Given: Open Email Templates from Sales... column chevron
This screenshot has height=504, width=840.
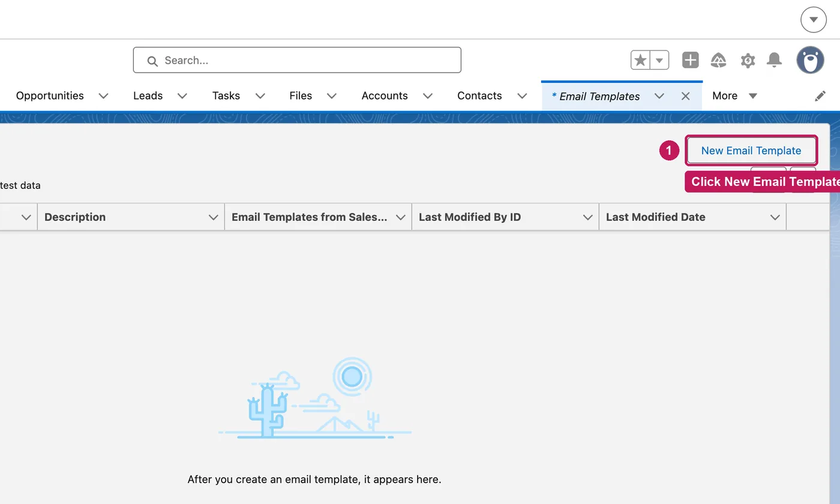Looking at the screenshot, I should pos(401,217).
